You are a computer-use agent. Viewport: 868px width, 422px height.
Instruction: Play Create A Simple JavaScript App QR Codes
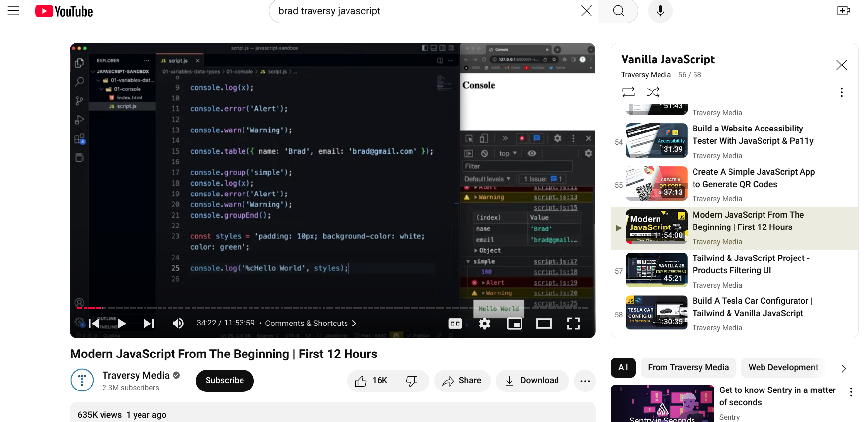pyautogui.click(x=734, y=185)
